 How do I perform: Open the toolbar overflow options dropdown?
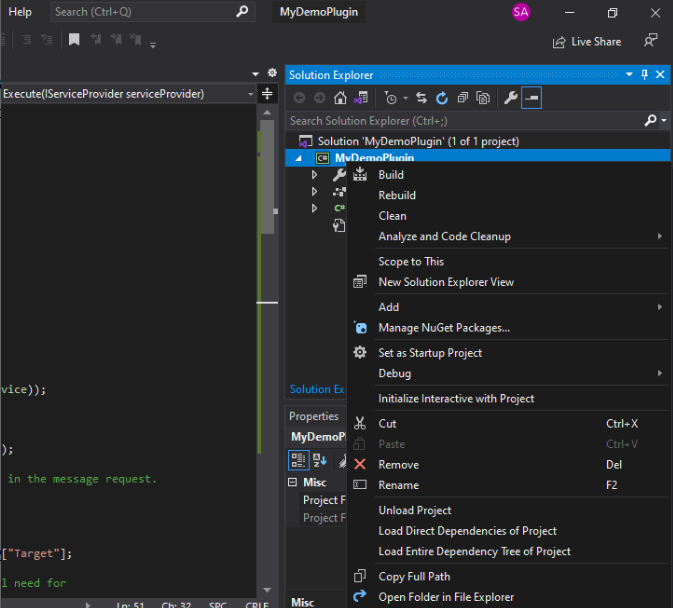pyautogui.click(x=153, y=45)
